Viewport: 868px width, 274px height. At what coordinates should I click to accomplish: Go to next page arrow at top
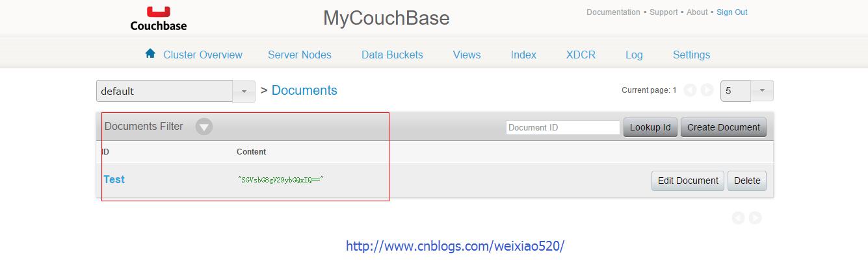[x=707, y=90]
